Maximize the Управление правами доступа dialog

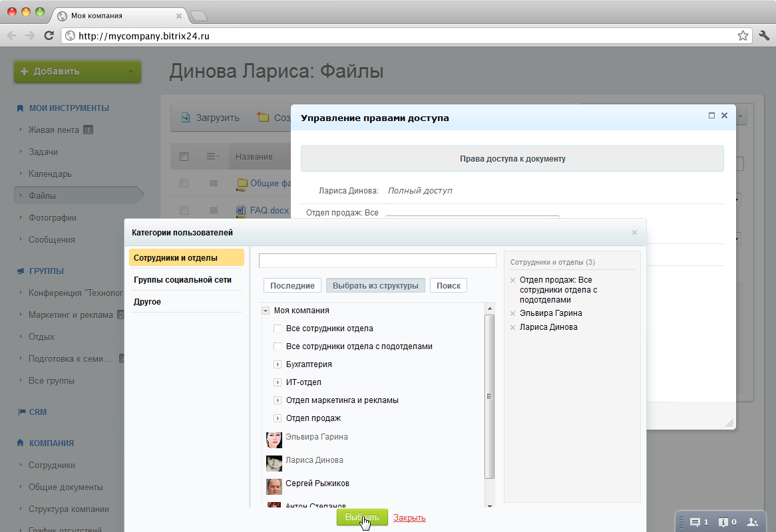[x=711, y=115]
